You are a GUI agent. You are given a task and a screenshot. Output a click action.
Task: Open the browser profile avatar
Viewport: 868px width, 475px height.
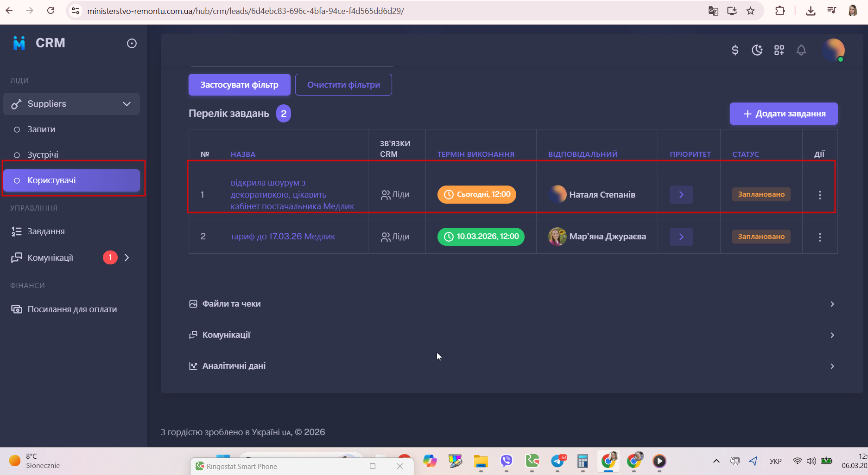pyautogui.click(x=853, y=11)
